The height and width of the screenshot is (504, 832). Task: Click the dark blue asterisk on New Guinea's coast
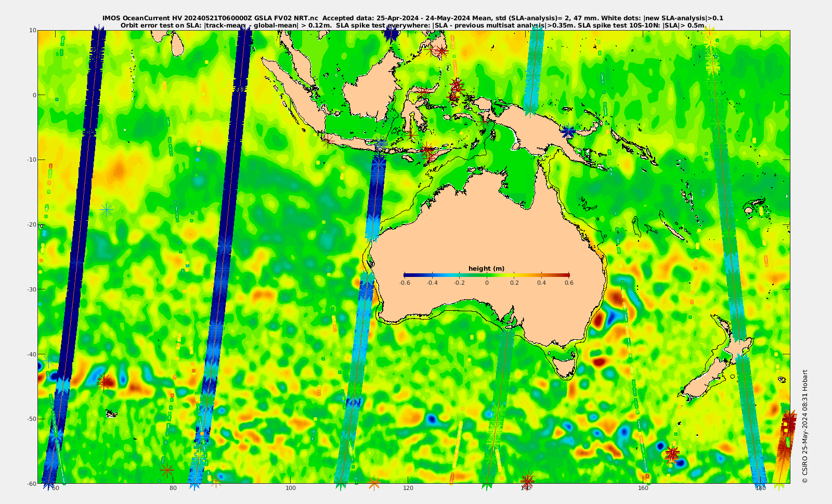(x=568, y=131)
